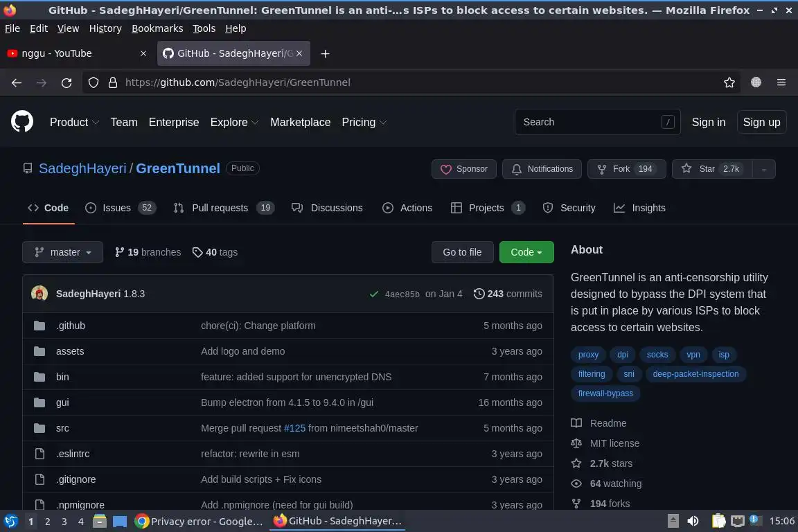Open the master branch selector

62,252
